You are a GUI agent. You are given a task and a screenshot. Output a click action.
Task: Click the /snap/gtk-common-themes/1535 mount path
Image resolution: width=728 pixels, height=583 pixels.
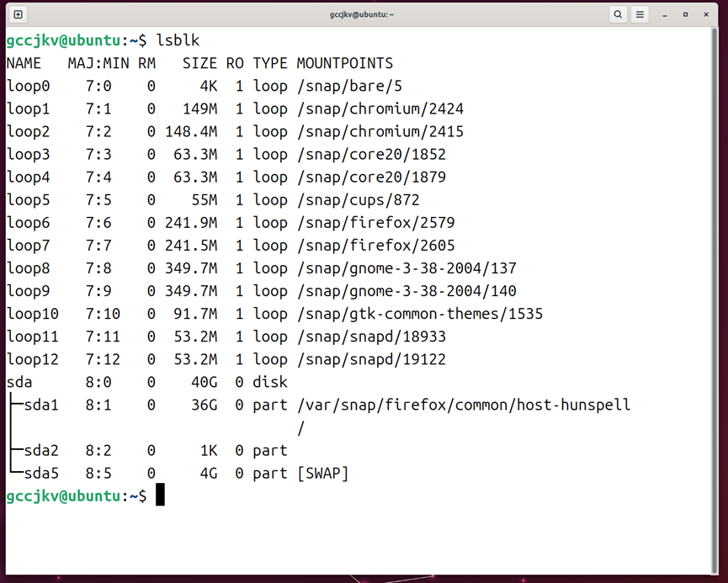[x=420, y=313]
